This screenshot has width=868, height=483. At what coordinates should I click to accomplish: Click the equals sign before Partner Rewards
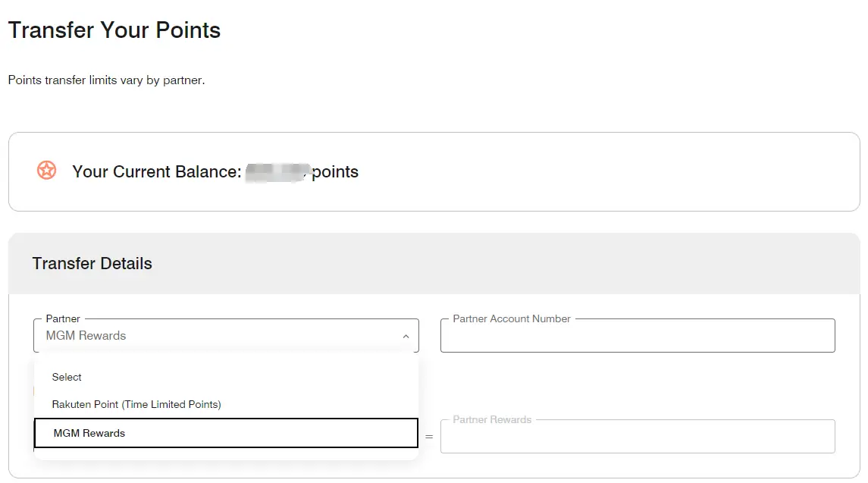[x=429, y=437]
